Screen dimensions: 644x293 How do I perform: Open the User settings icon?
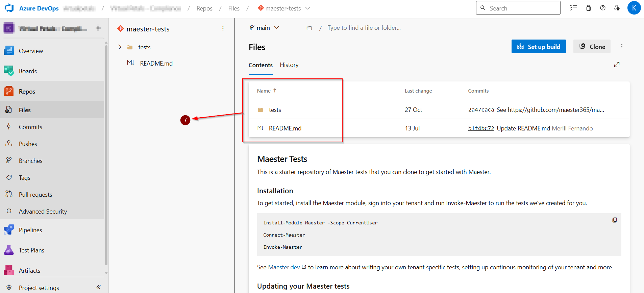(x=617, y=8)
